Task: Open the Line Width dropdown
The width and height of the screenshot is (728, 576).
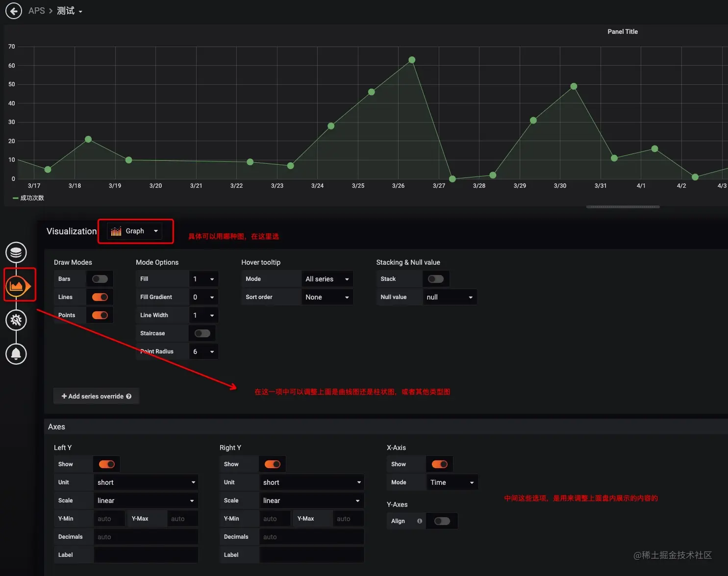Action: coord(203,315)
